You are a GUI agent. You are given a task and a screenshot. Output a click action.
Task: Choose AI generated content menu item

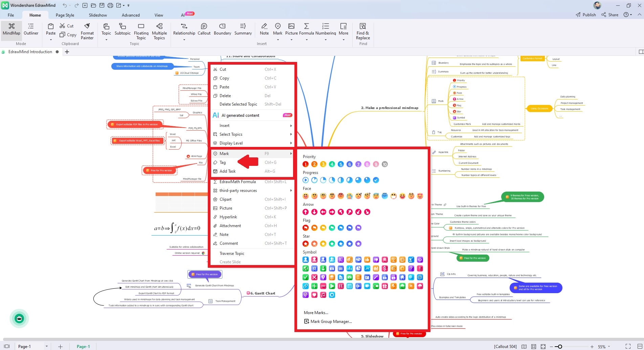coord(252,115)
